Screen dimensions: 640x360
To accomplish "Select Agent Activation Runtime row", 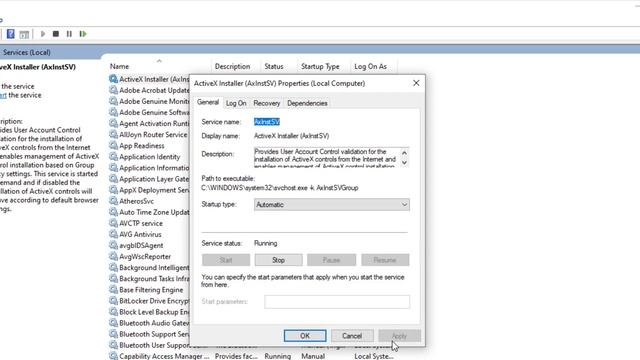I will (x=149, y=123).
